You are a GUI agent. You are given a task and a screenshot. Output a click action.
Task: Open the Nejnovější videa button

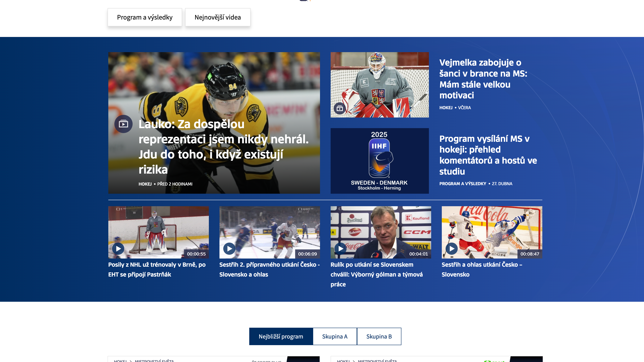coord(218,17)
